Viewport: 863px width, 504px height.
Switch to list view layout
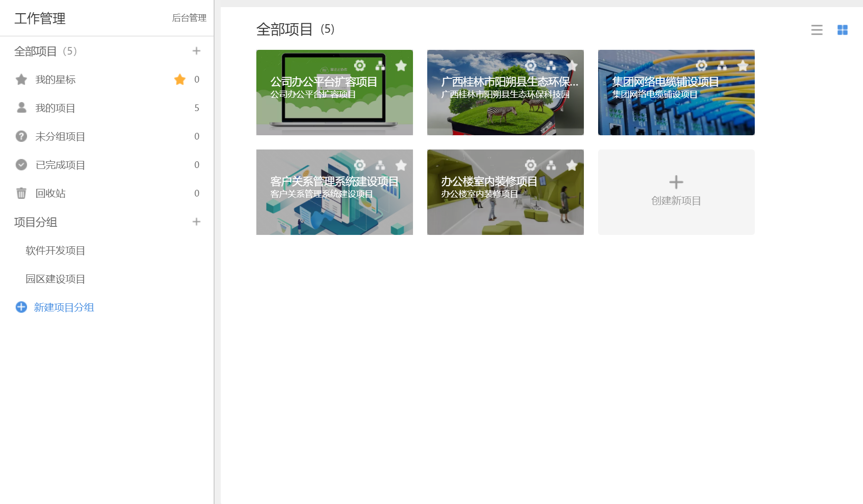pyautogui.click(x=816, y=30)
